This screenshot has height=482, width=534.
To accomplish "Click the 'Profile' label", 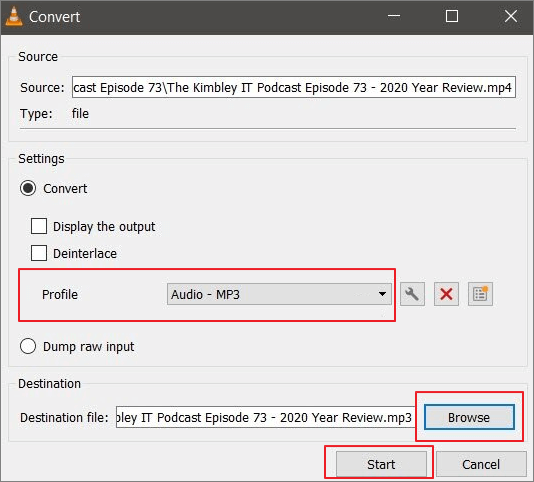I will click(x=60, y=295).
